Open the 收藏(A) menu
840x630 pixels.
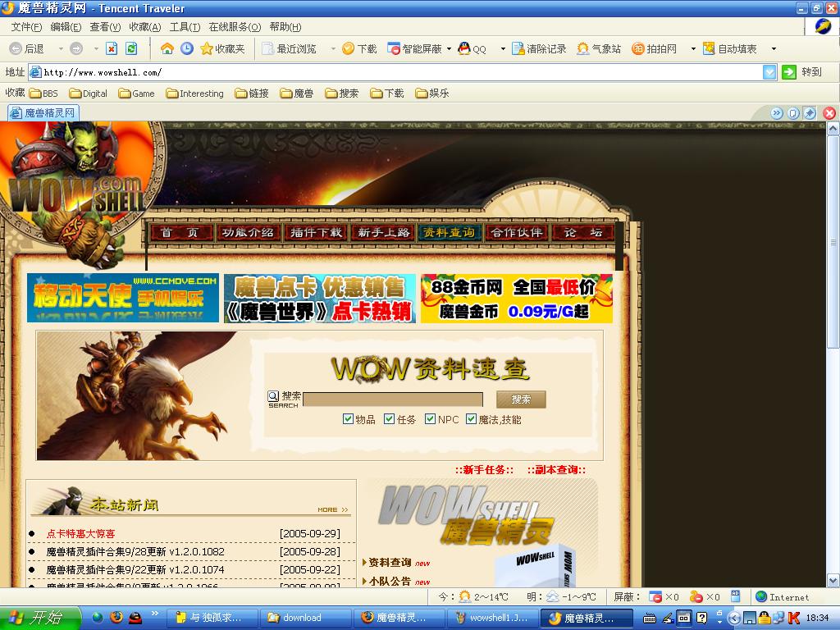click(144, 27)
